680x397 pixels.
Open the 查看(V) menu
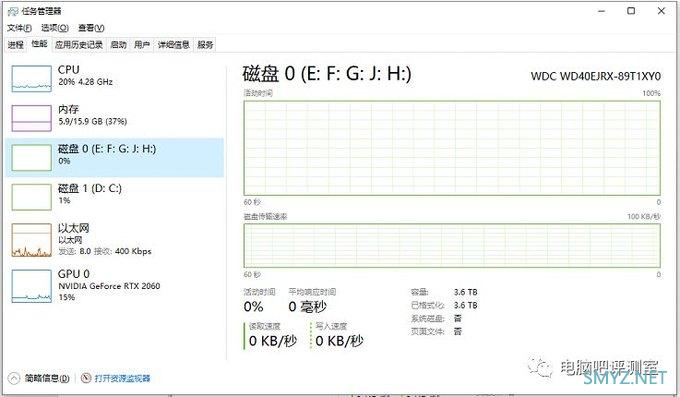[91, 28]
